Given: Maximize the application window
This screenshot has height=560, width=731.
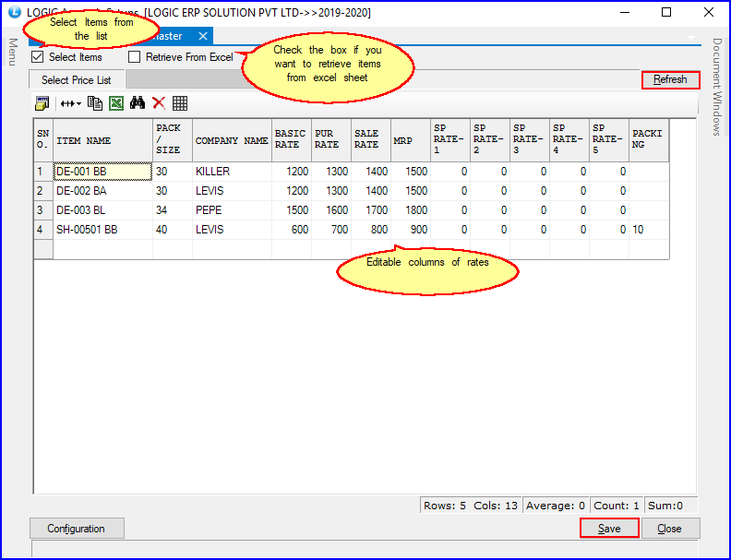Looking at the screenshot, I should point(666,12).
